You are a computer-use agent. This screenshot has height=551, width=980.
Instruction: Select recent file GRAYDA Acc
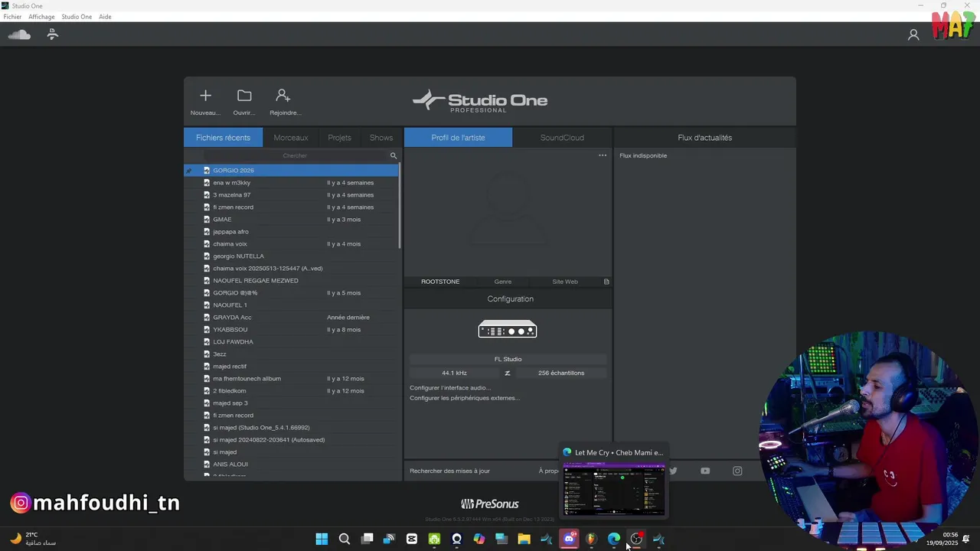point(291,318)
